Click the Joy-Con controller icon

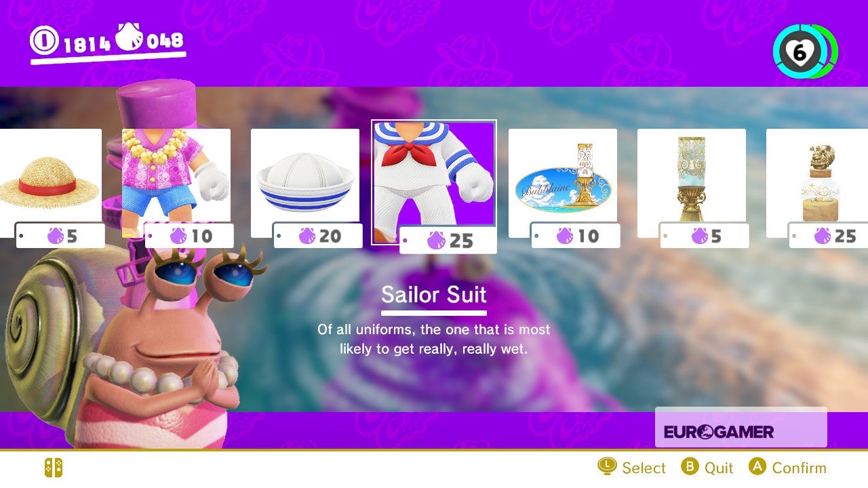pyautogui.click(x=54, y=468)
